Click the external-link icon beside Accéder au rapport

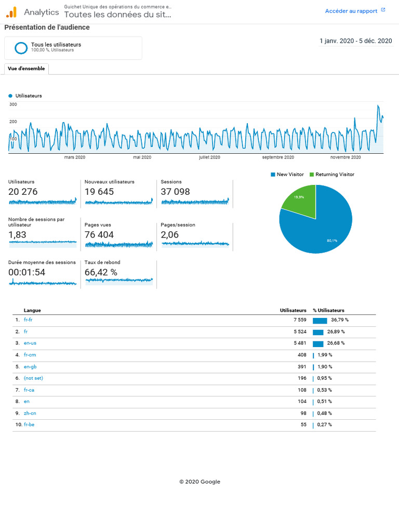383,10
